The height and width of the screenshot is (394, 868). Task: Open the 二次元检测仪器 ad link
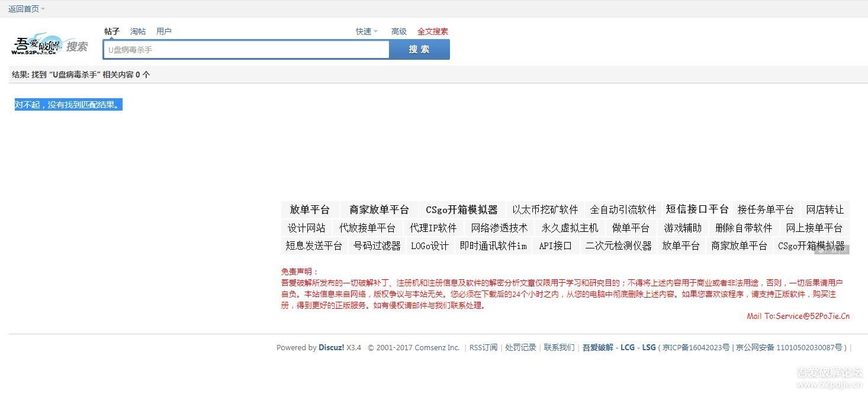[619, 246]
